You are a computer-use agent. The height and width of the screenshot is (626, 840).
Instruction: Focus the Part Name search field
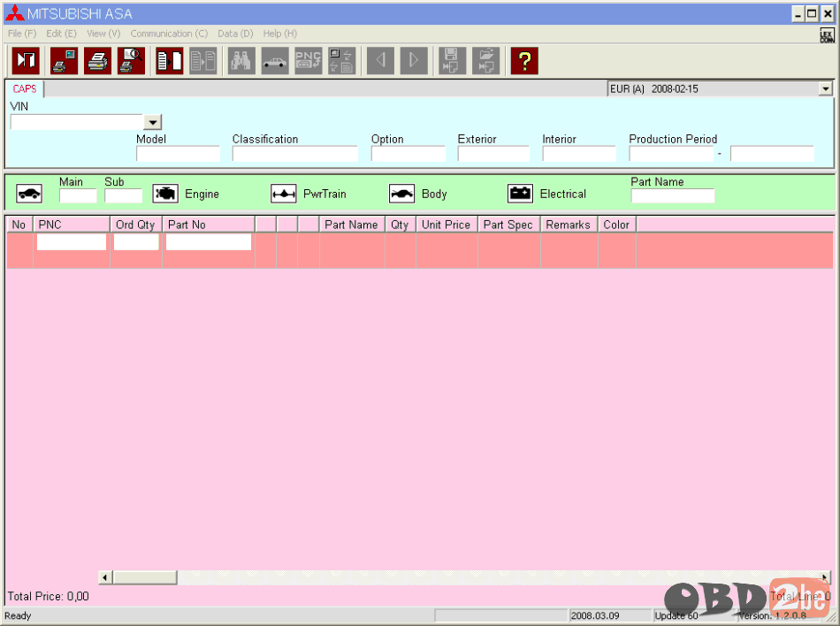673,196
